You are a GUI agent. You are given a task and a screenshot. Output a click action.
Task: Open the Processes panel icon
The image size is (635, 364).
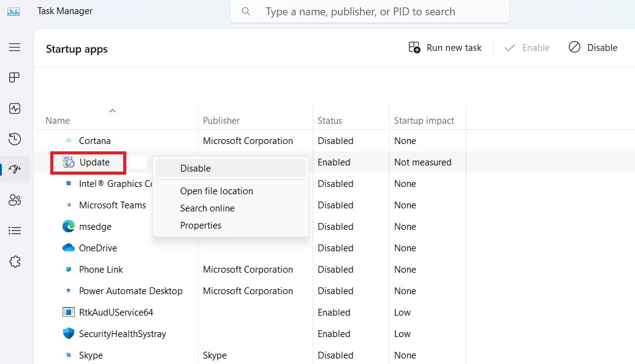[x=15, y=77]
